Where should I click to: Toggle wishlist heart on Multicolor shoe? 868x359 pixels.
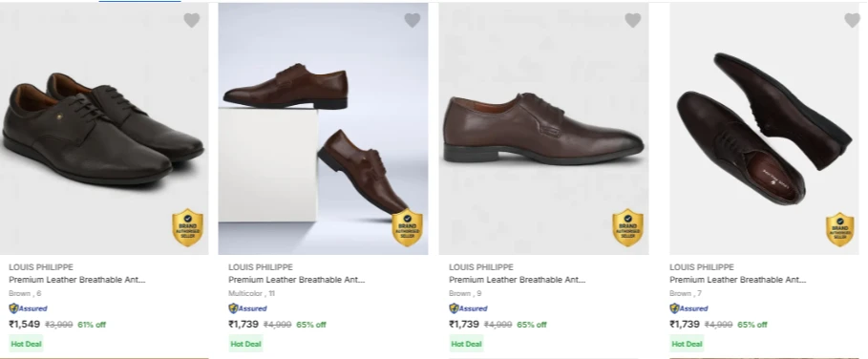coord(412,20)
